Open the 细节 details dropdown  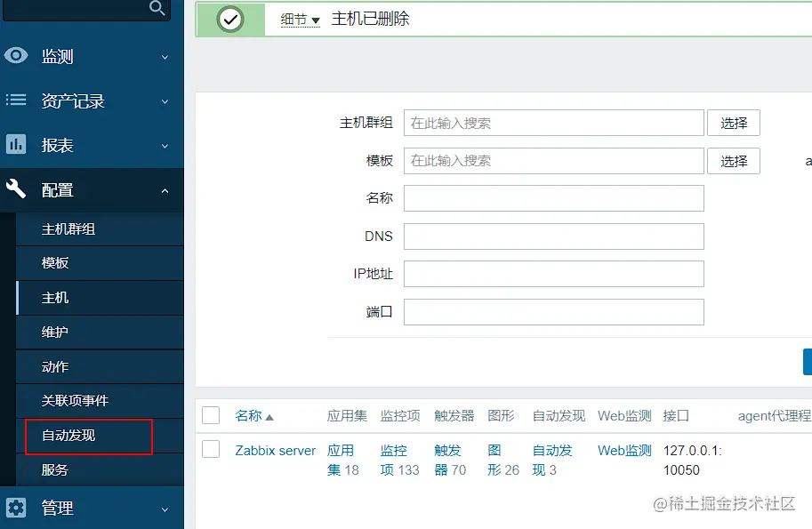click(x=300, y=20)
